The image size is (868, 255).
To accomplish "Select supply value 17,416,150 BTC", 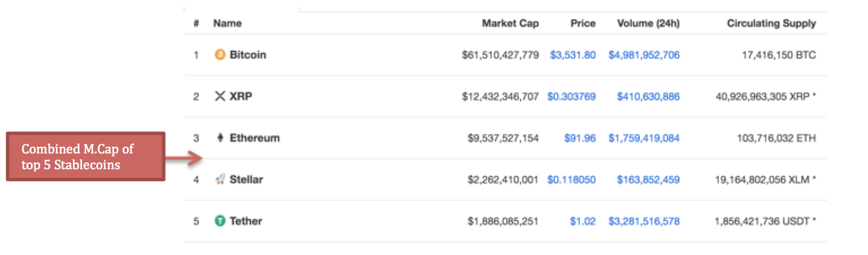I will pos(779,55).
